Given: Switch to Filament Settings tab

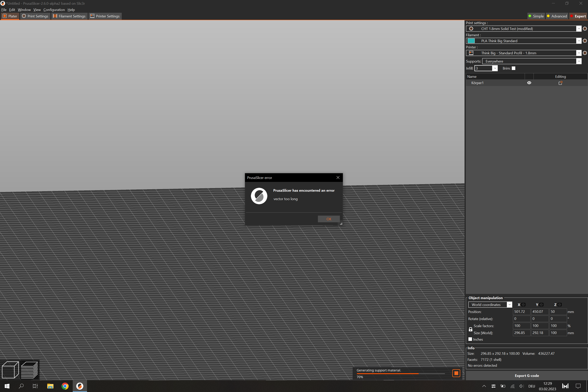Looking at the screenshot, I should (x=69, y=16).
